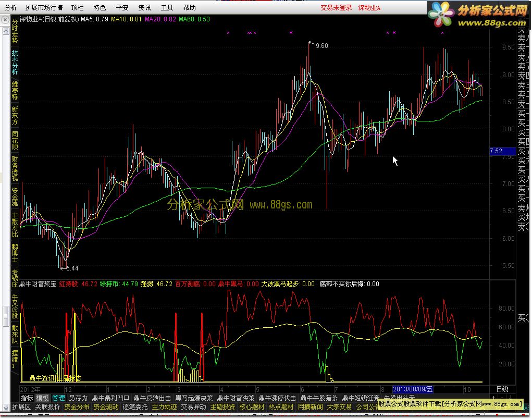Screen dimensions: 532x419
Task: Open the 主题投资 tab
Action: tap(222, 407)
